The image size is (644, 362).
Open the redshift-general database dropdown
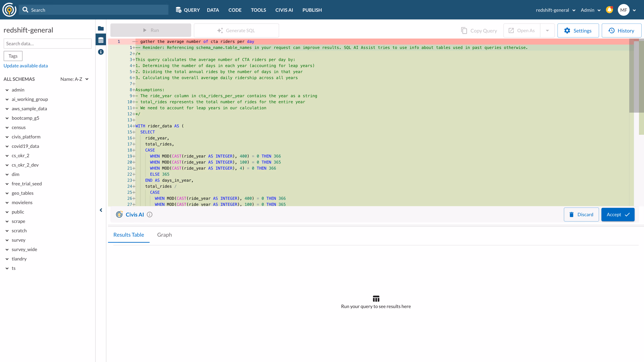(x=555, y=10)
